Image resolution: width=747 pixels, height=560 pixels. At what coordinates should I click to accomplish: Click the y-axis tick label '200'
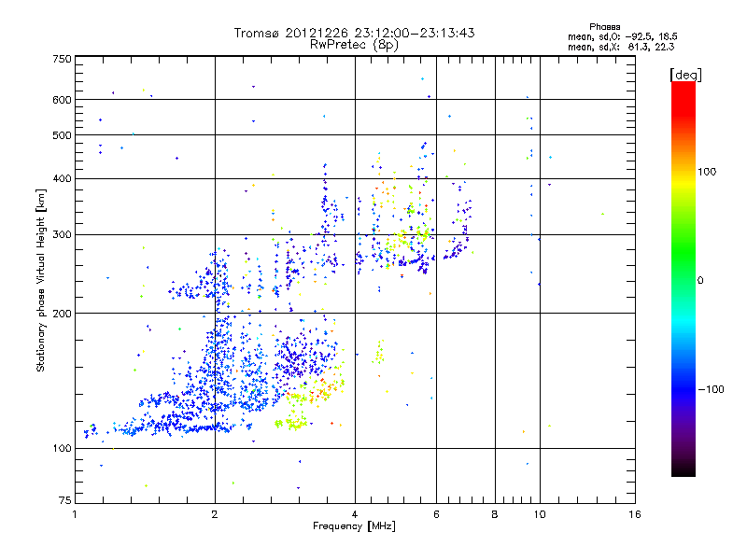click(62, 314)
